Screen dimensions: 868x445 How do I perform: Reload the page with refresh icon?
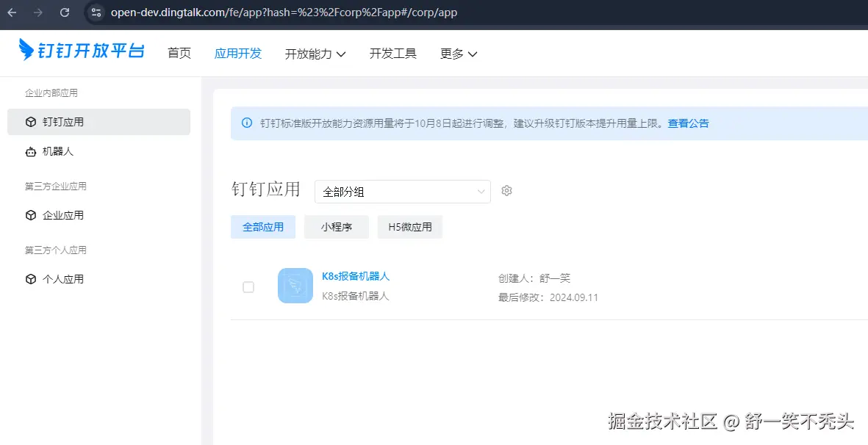(x=65, y=12)
